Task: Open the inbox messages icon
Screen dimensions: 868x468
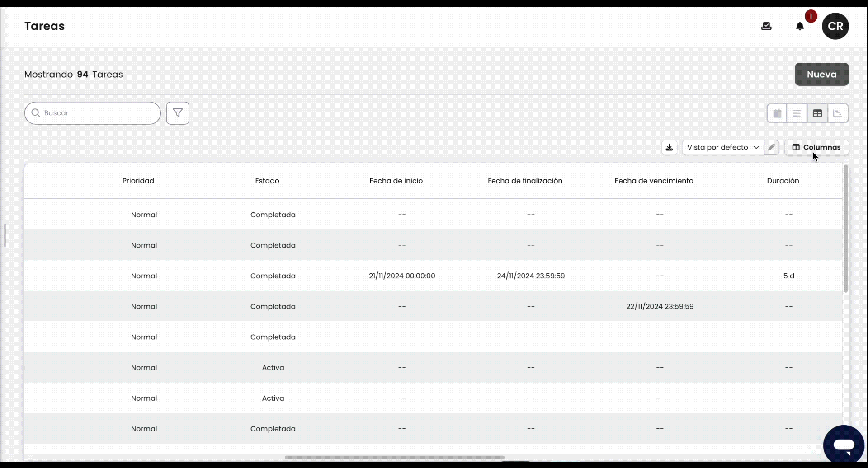Action: 766,26
